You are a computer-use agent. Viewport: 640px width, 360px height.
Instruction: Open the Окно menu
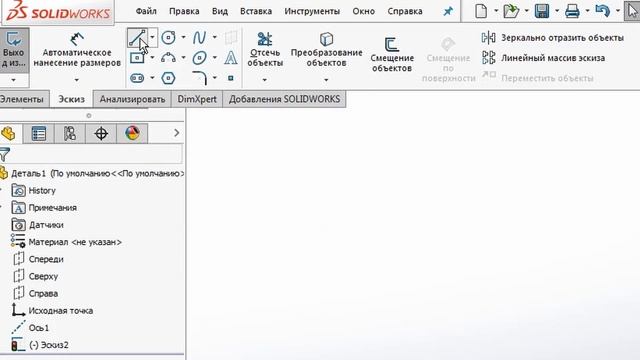[363, 11]
